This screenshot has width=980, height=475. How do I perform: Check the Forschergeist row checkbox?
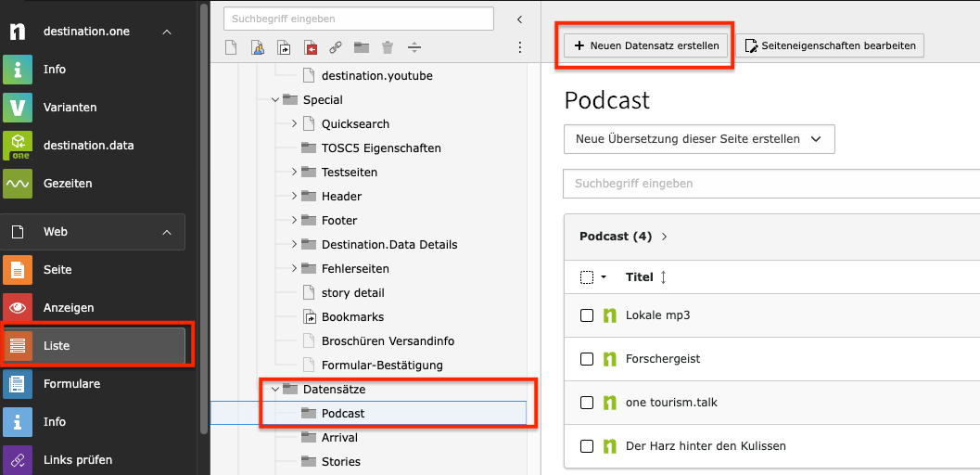[x=586, y=359]
